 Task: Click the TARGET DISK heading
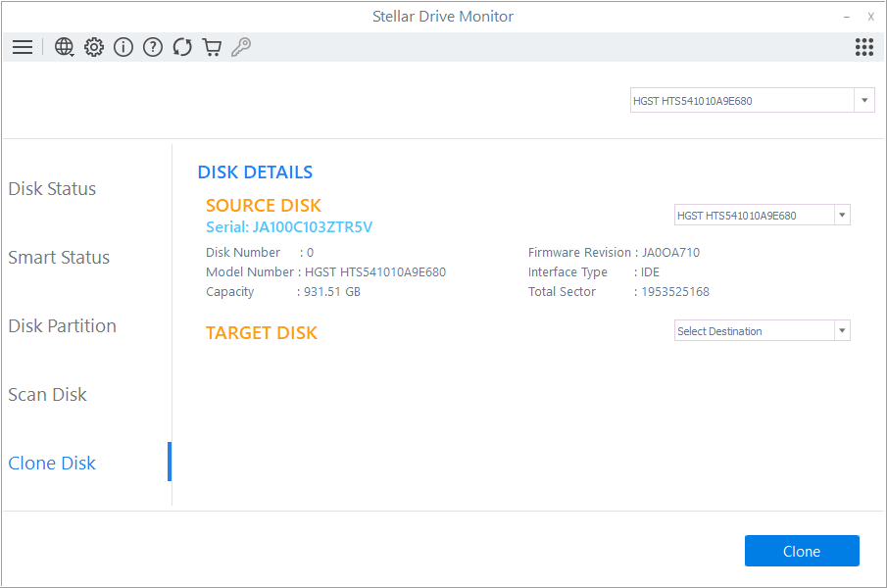(262, 333)
